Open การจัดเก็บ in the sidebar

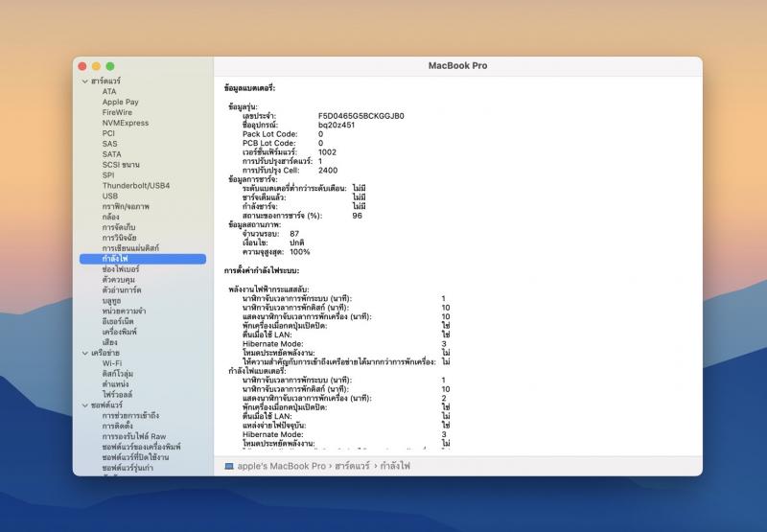[x=118, y=227]
